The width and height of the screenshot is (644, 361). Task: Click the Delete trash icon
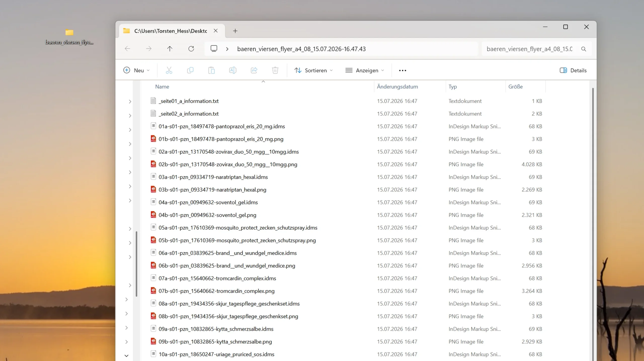pyautogui.click(x=275, y=70)
